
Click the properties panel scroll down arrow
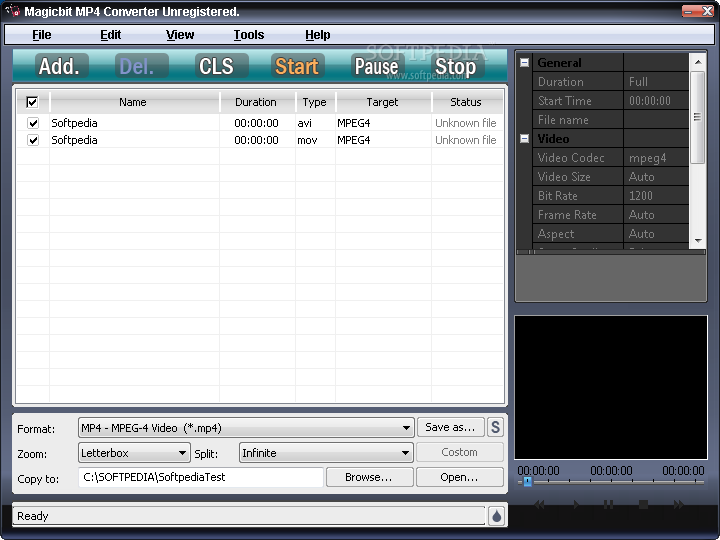coord(698,241)
